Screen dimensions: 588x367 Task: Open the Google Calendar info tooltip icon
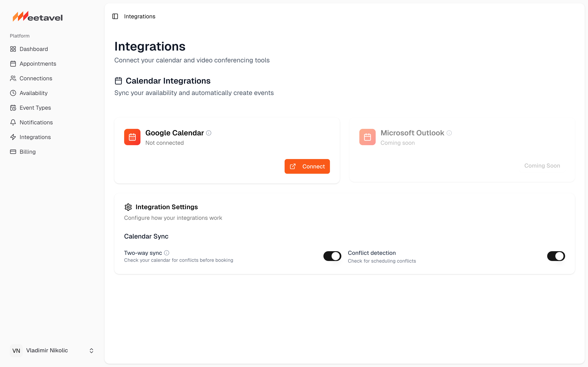coord(209,133)
